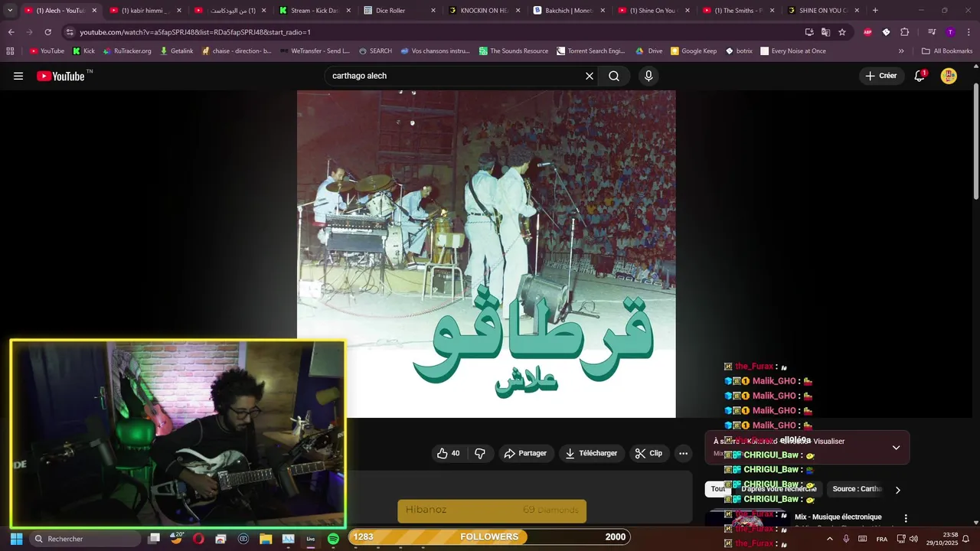Switch to Stream - Kick Dashboard tab

tap(315, 11)
